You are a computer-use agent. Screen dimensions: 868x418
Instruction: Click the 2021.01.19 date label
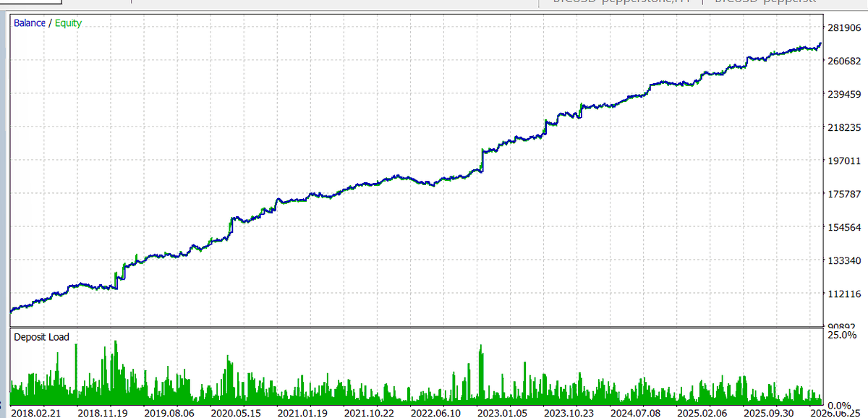(x=302, y=412)
